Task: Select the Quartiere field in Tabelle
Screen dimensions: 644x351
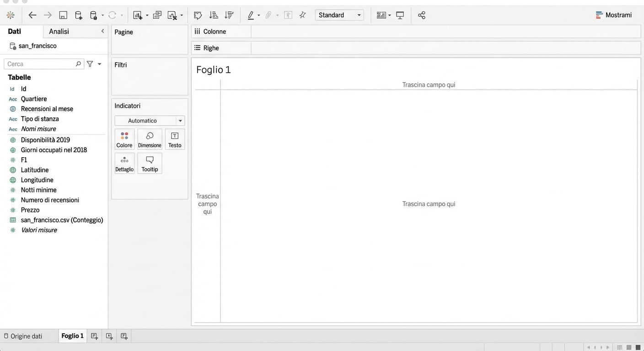Action: click(34, 99)
